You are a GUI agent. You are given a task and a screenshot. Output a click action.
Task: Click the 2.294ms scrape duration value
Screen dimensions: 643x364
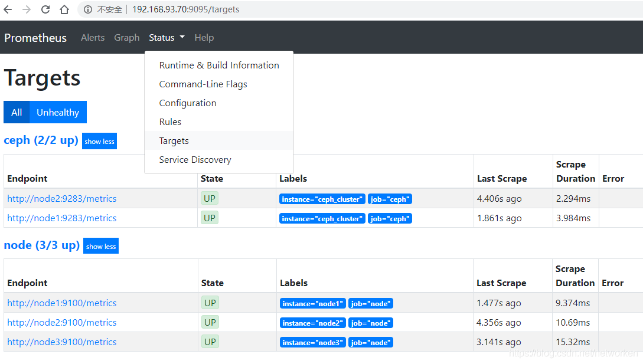pos(573,199)
